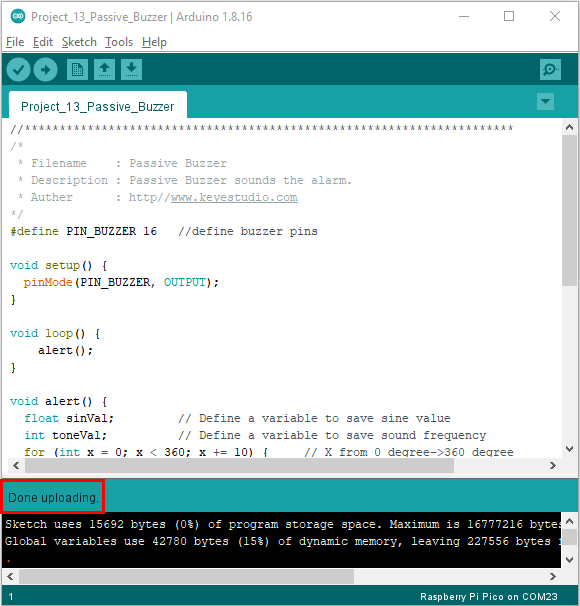
Task: Click the editor's vertical scrollbar thumb
Action: pyautogui.click(x=569, y=211)
